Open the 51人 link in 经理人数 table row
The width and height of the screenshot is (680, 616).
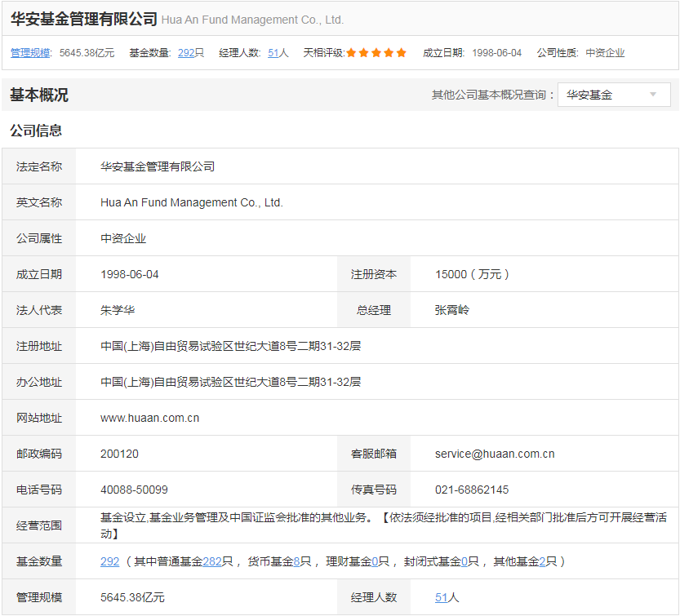(x=441, y=597)
